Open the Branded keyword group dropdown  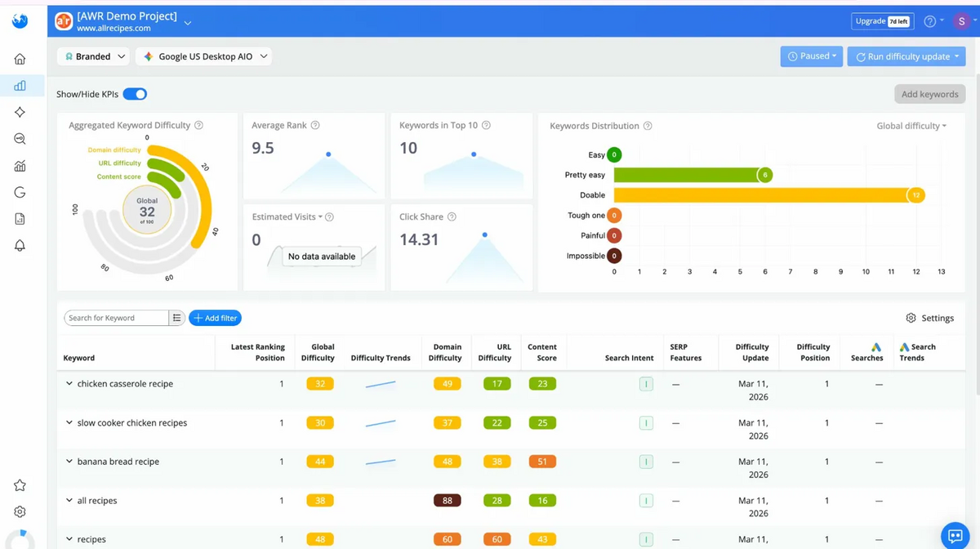[93, 56]
